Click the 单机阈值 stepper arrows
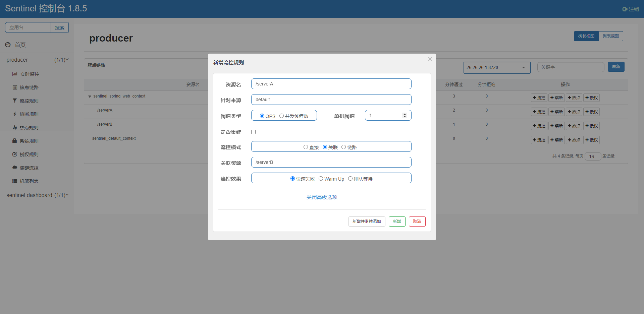 click(405, 115)
